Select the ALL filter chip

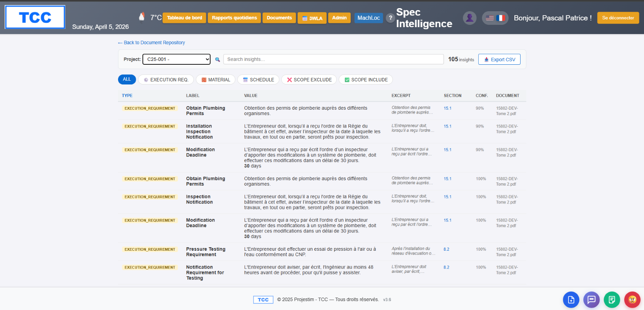pos(127,79)
